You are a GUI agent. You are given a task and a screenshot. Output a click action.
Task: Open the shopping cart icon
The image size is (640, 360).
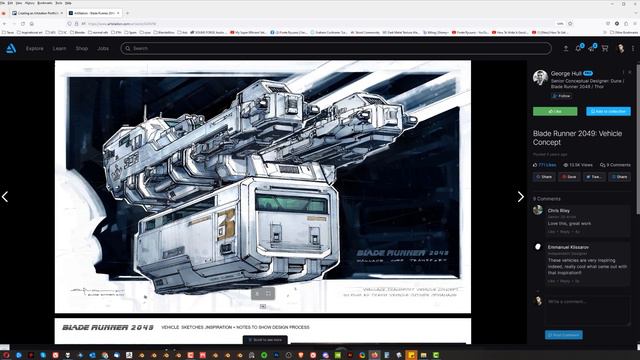click(x=605, y=49)
